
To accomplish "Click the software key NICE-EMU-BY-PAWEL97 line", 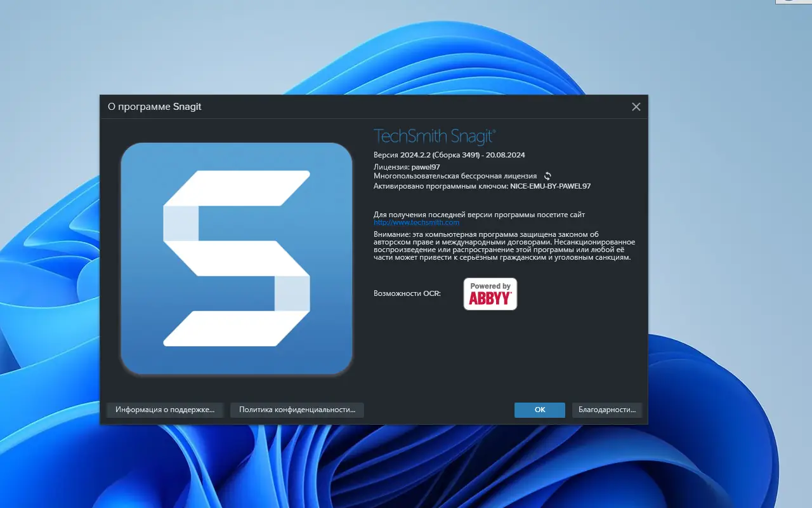I will (x=483, y=186).
